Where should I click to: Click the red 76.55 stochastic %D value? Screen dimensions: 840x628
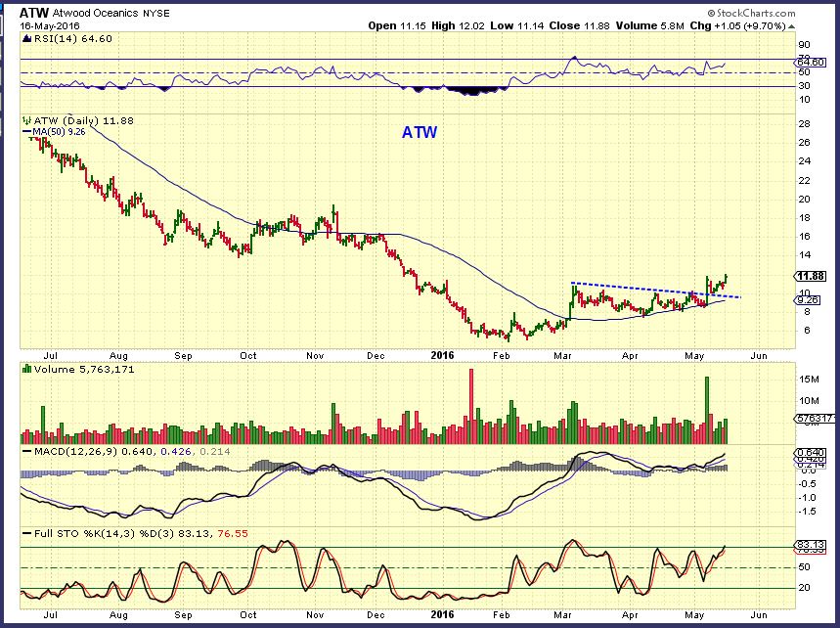tap(233, 534)
